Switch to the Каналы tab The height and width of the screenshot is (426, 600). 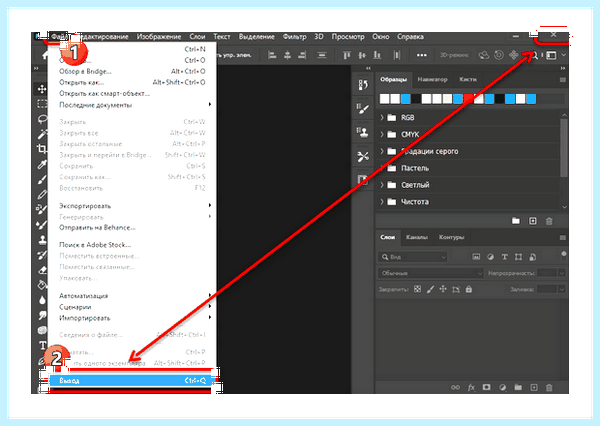coord(416,237)
